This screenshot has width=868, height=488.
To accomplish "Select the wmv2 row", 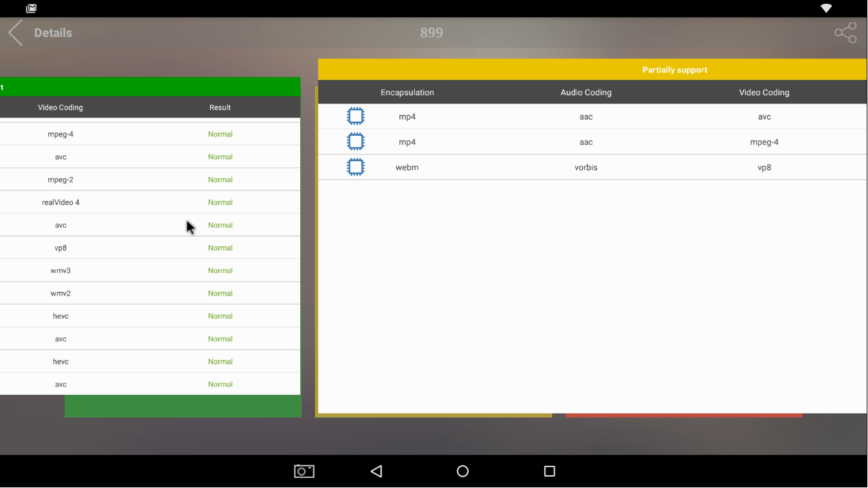I will pos(150,293).
